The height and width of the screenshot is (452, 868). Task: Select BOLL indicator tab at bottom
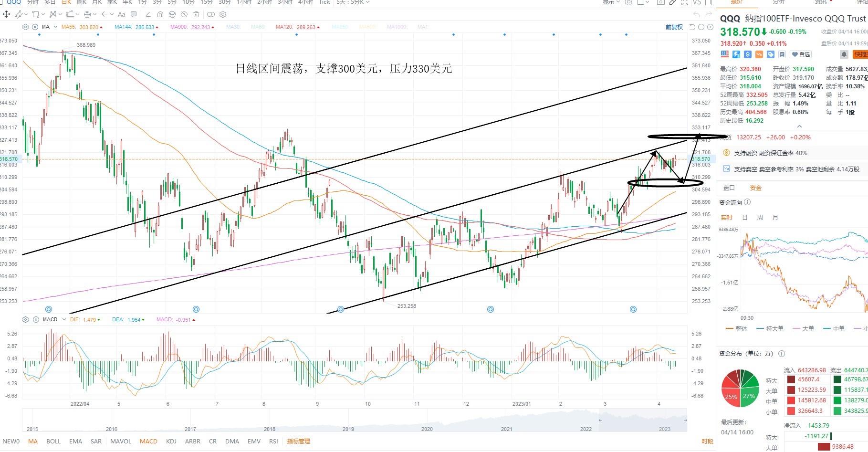[x=53, y=441]
